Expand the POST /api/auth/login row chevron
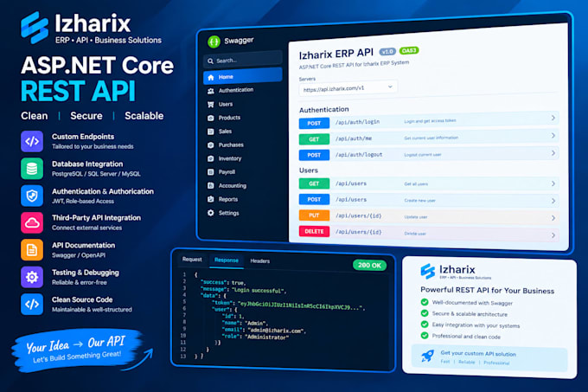Image resolution: width=588 pixels, height=392 pixels. tap(553, 118)
